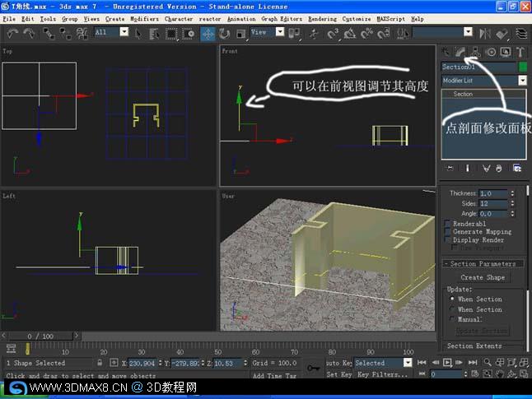Click the Pan hand viewport control

[499, 374]
